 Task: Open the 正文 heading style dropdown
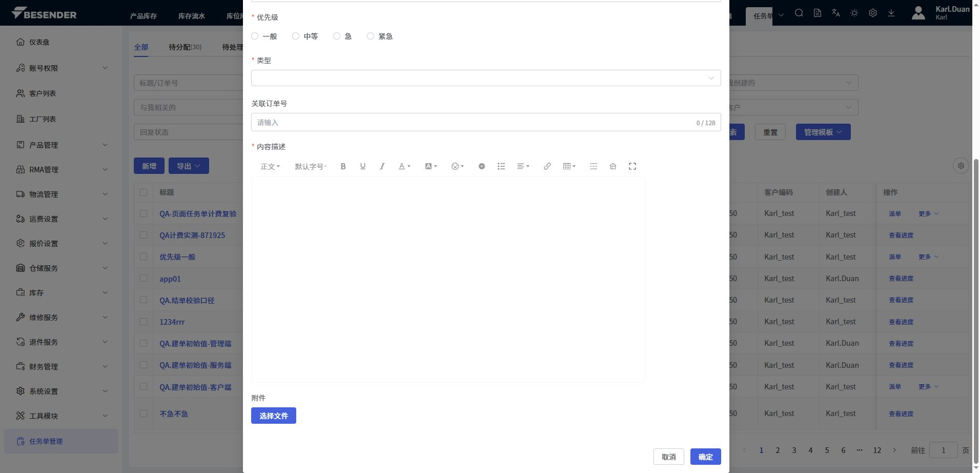[270, 166]
